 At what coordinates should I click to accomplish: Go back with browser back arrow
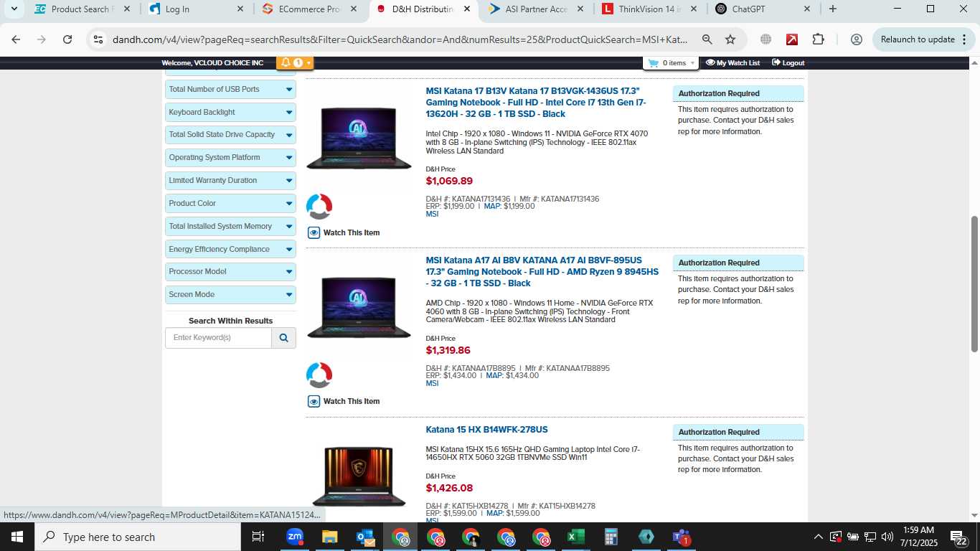point(16,39)
